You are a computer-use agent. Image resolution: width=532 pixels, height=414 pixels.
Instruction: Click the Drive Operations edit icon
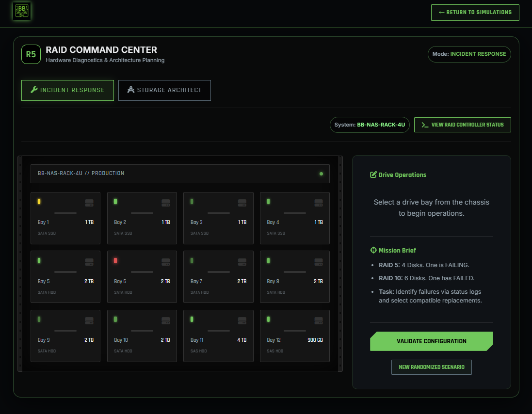[x=373, y=175]
